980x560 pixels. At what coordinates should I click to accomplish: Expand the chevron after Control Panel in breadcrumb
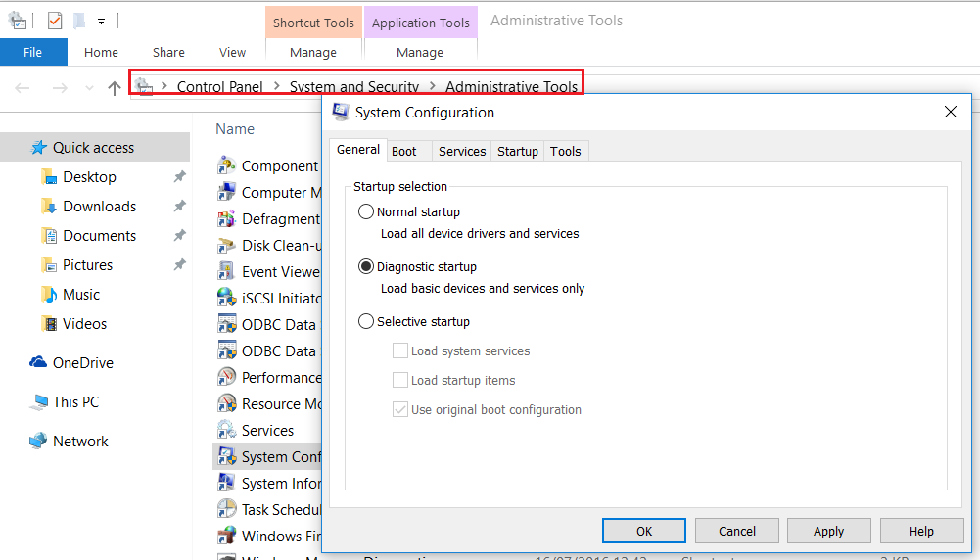pos(276,85)
